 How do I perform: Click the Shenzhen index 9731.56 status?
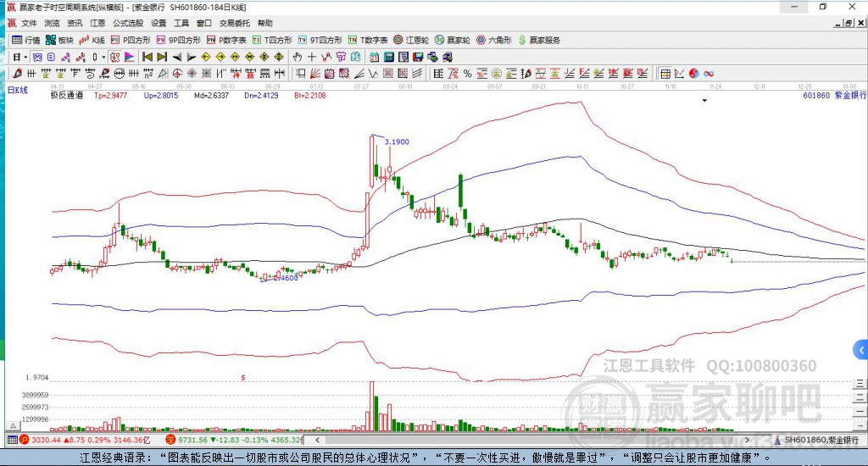pyautogui.click(x=235, y=440)
